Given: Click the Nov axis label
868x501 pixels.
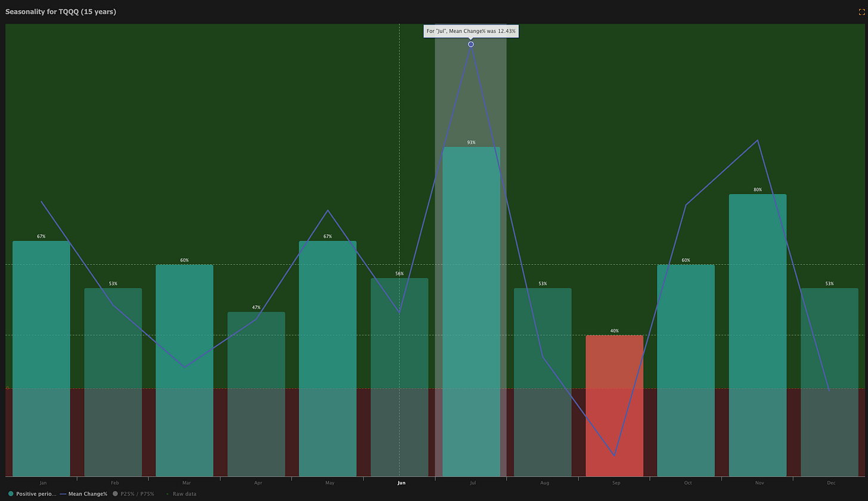Looking at the screenshot, I should tap(759, 483).
